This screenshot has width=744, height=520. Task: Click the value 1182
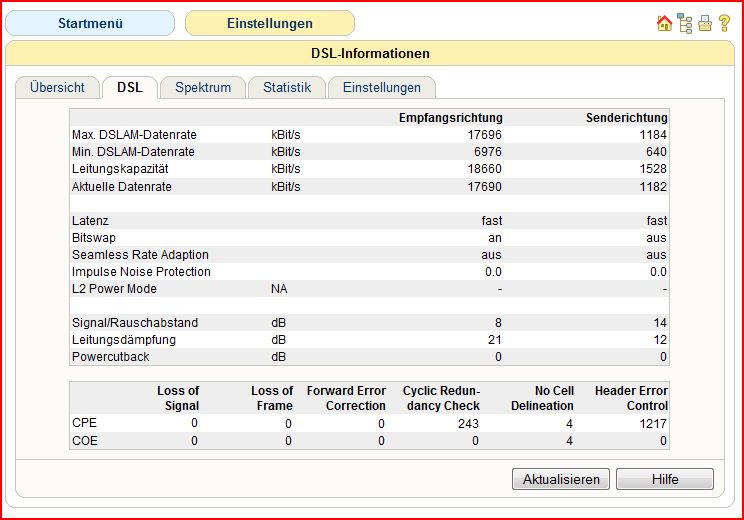tap(653, 186)
